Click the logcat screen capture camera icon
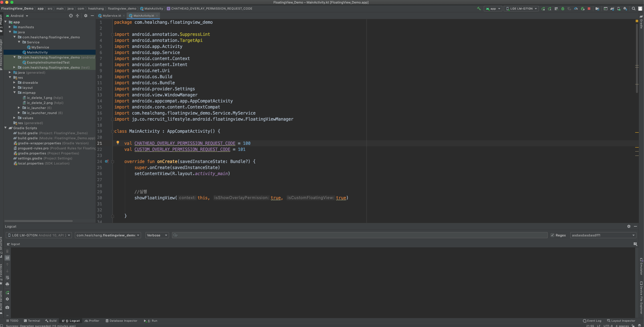Screen dimensions: 644x327 (x=7, y=307)
